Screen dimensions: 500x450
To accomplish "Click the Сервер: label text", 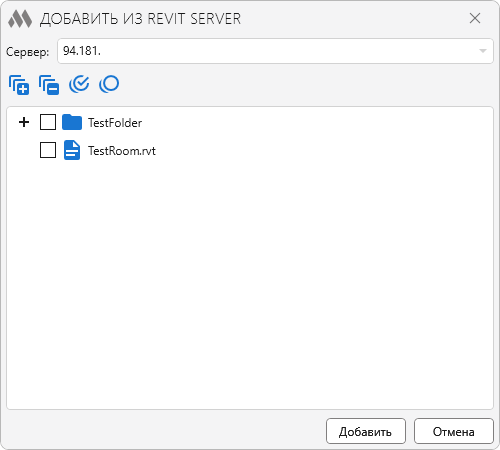I will click(x=28, y=52).
